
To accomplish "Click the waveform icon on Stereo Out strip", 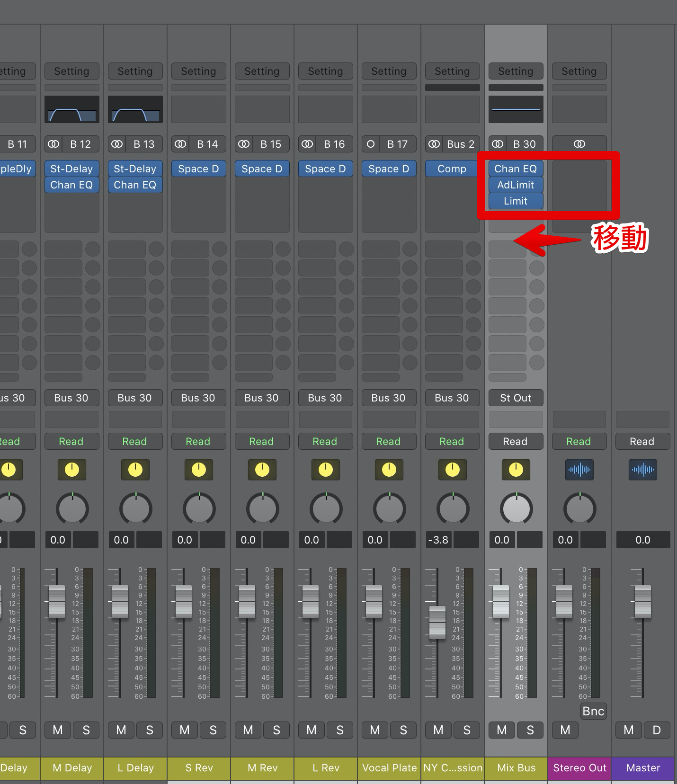I will (x=579, y=470).
